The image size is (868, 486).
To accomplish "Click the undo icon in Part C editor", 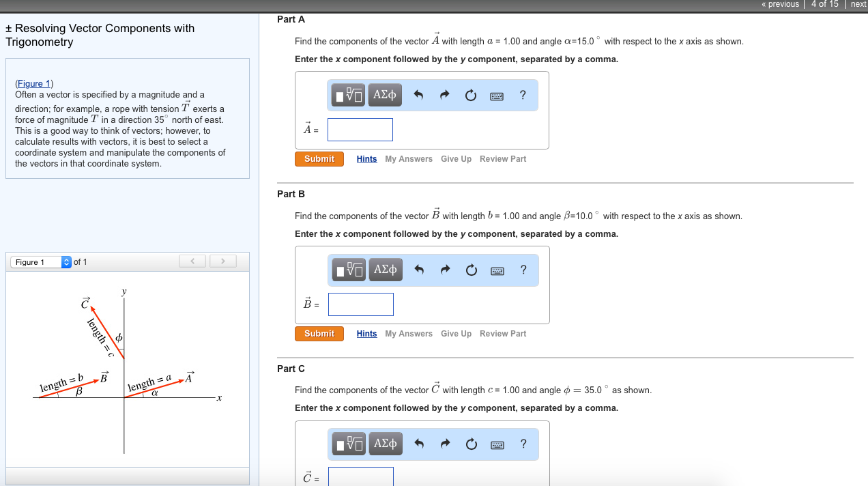I will 419,443.
